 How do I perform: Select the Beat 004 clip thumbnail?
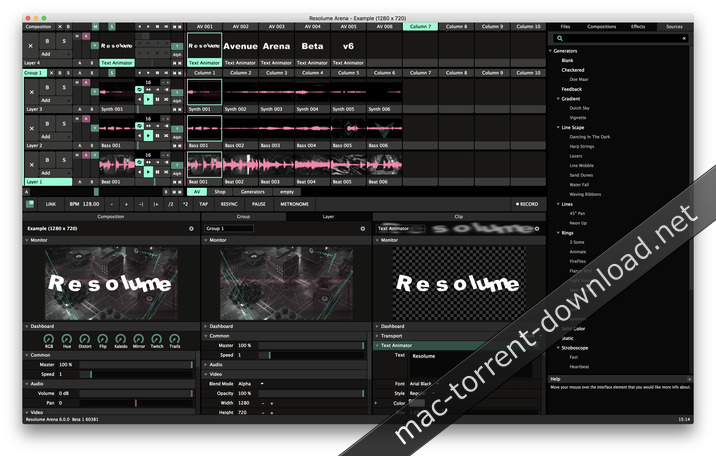312,164
